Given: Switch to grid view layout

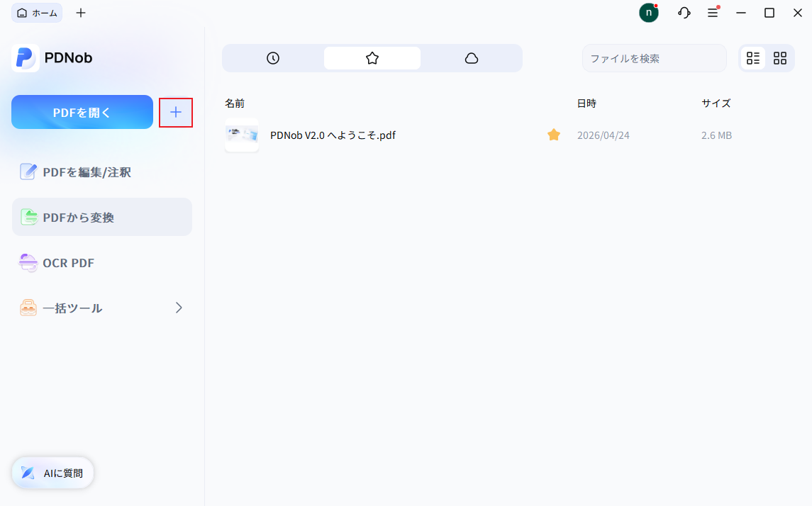Looking at the screenshot, I should (x=780, y=58).
